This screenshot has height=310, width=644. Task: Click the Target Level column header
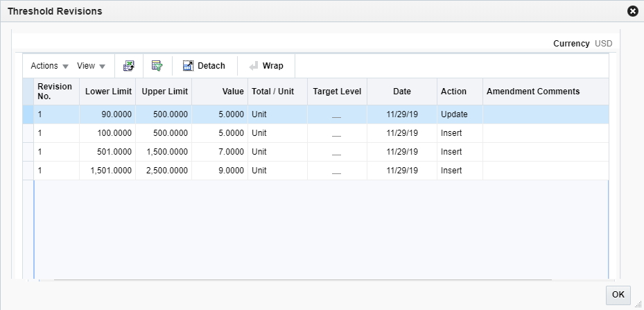(x=337, y=92)
